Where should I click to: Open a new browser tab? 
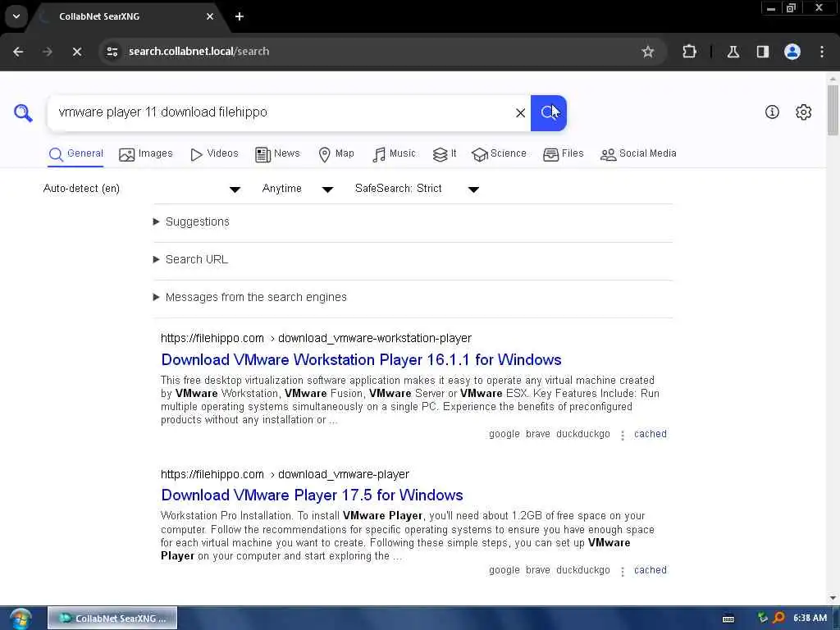pos(240,16)
